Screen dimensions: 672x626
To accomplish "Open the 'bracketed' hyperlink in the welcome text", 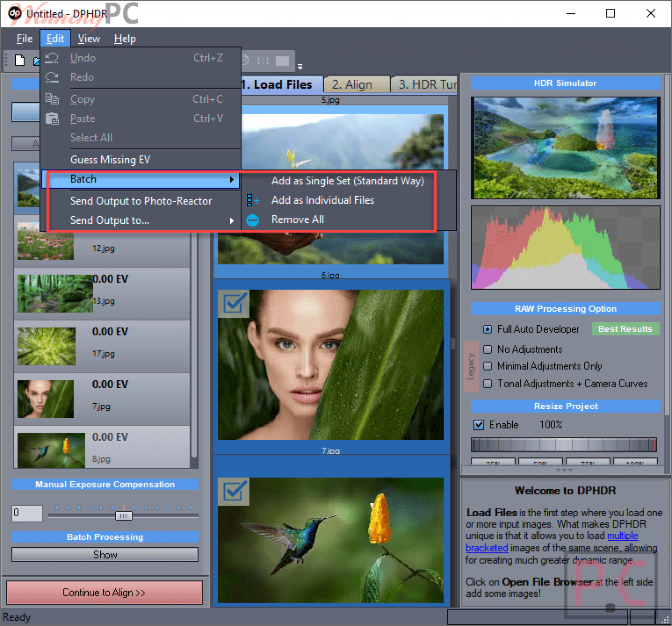I will tap(487, 548).
